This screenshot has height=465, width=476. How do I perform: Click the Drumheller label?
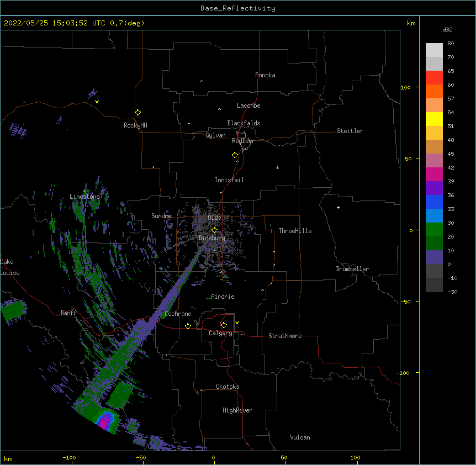pos(352,269)
